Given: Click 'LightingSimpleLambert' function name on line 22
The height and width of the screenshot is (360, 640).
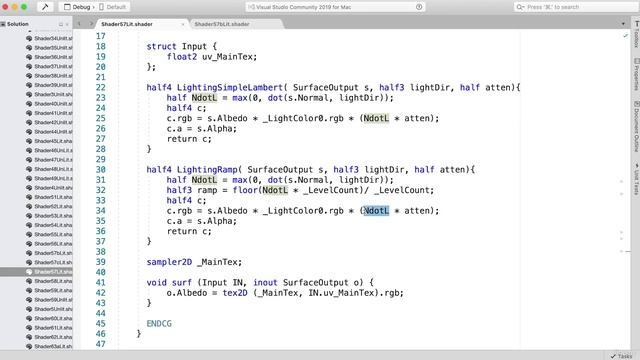Looking at the screenshot, I should (230, 87).
